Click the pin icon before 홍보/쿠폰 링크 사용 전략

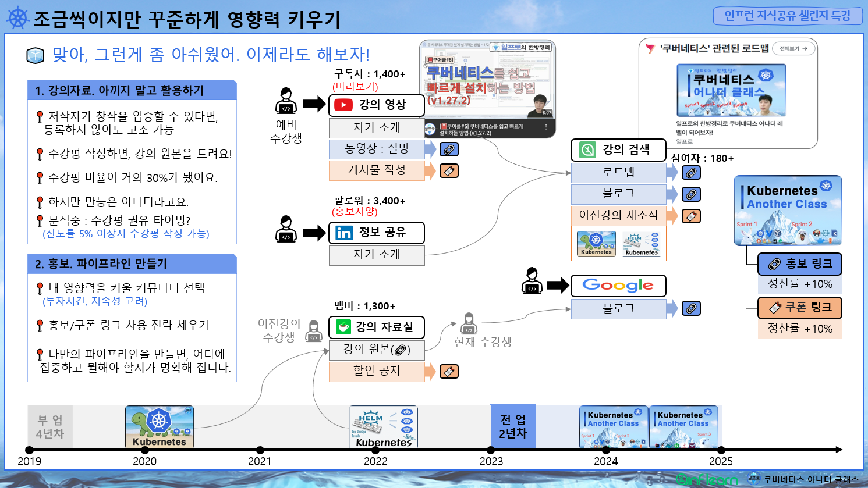(40, 326)
